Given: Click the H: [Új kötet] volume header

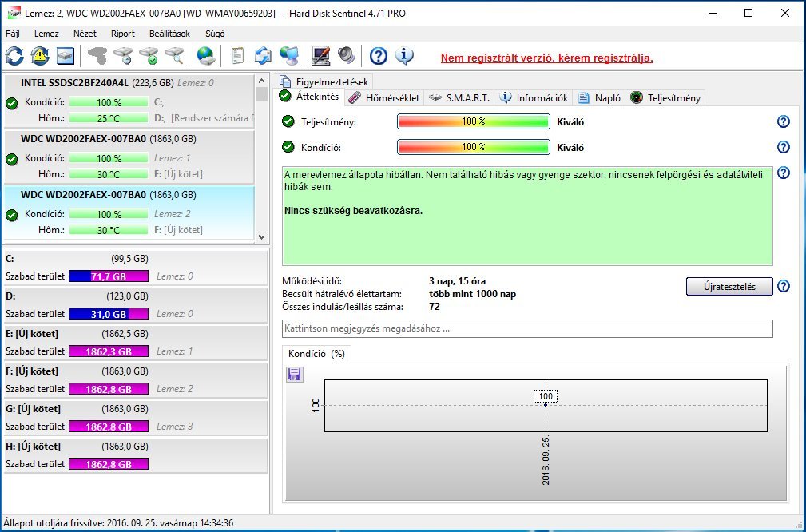Looking at the screenshot, I should click(x=33, y=447).
